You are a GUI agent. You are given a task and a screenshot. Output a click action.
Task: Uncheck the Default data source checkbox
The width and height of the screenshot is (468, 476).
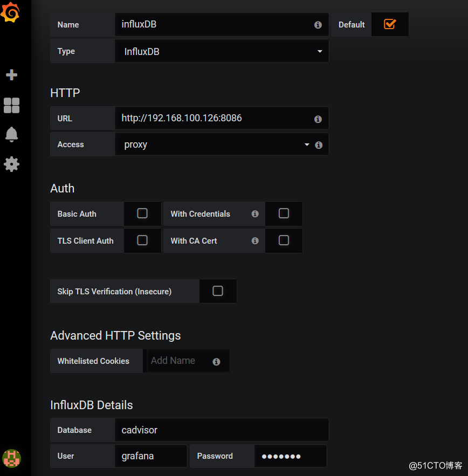(390, 24)
